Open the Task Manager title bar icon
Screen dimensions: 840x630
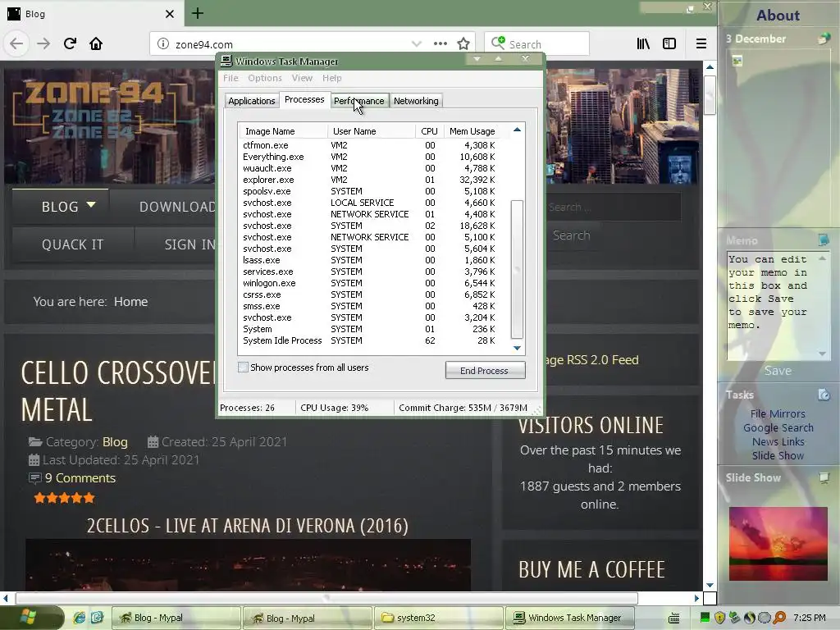(x=226, y=61)
